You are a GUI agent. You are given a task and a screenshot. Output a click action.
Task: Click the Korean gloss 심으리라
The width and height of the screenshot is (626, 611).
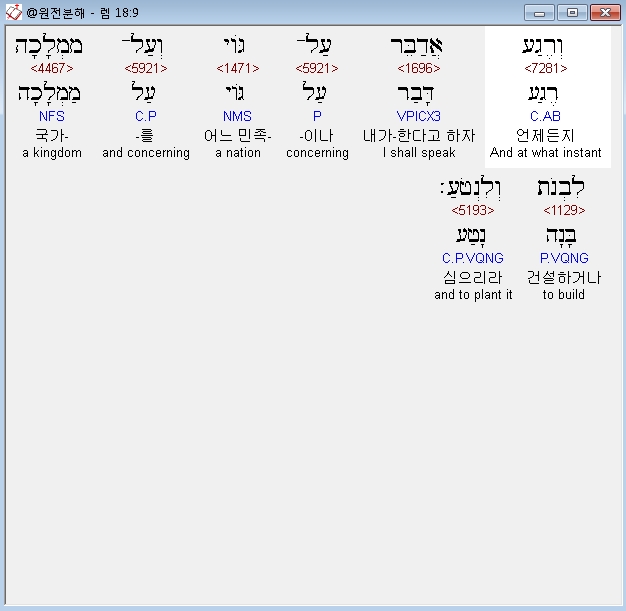[x=473, y=277]
